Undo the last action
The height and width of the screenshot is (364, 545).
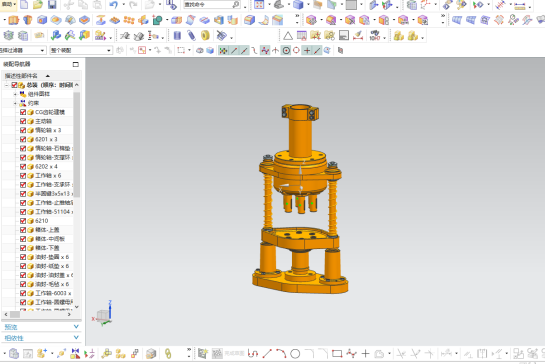pyautogui.click(x=113, y=5)
